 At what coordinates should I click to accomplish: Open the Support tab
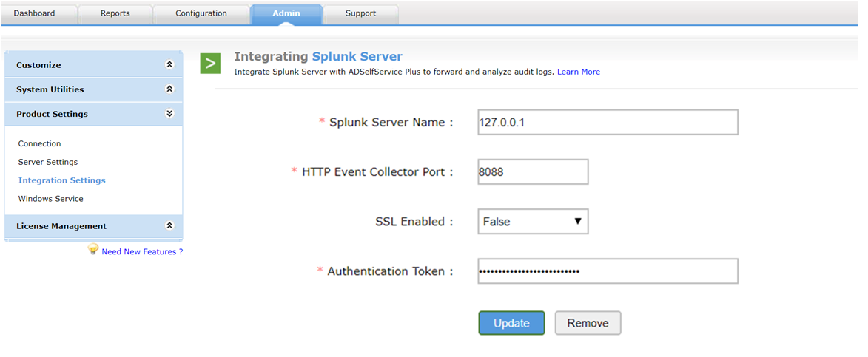pyautogui.click(x=360, y=14)
